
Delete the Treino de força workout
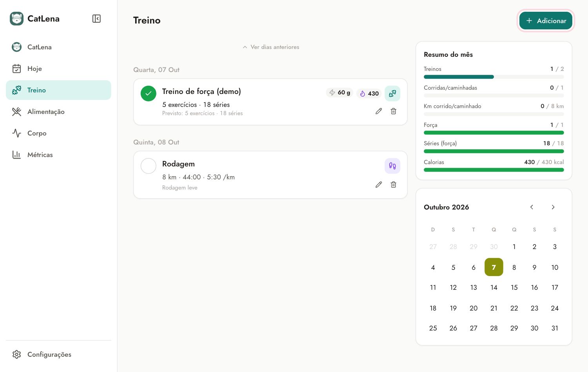pos(394,111)
